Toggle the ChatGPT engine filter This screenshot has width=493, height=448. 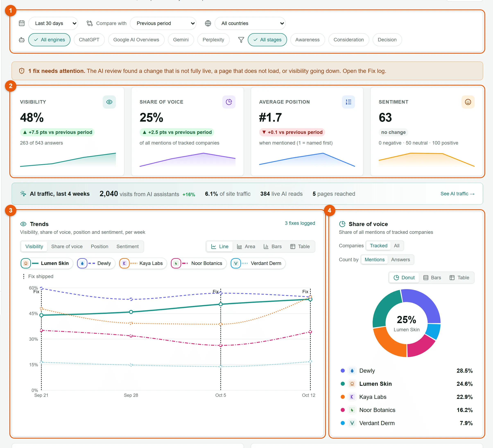pos(89,40)
